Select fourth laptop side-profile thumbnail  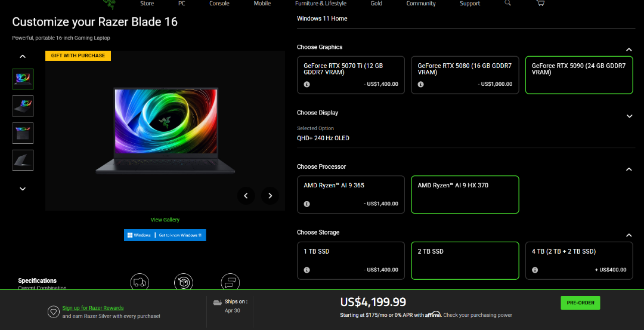pyautogui.click(x=23, y=160)
